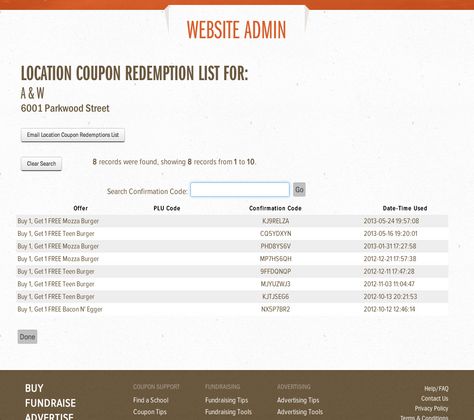The height and width of the screenshot is (420, 474).
Task: Open the Help/FAQ link
Action: point(436,389)
